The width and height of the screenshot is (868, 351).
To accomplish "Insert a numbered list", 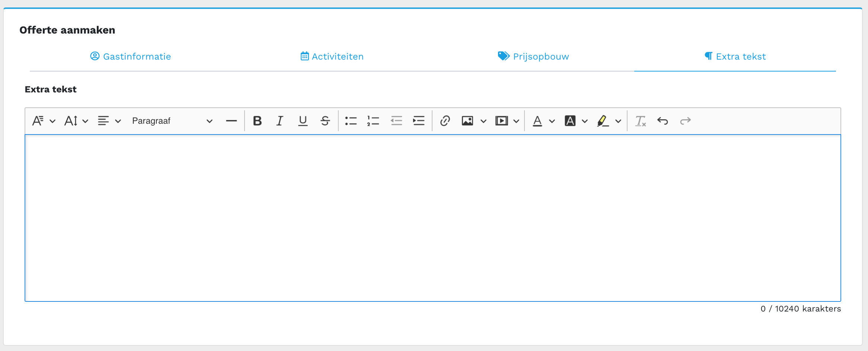I will (373, 121).
